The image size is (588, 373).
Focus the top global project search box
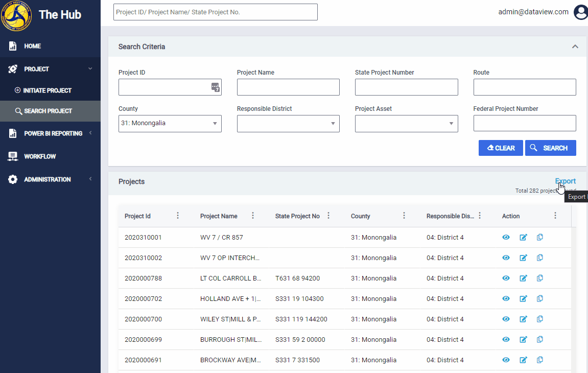[215, 12]
